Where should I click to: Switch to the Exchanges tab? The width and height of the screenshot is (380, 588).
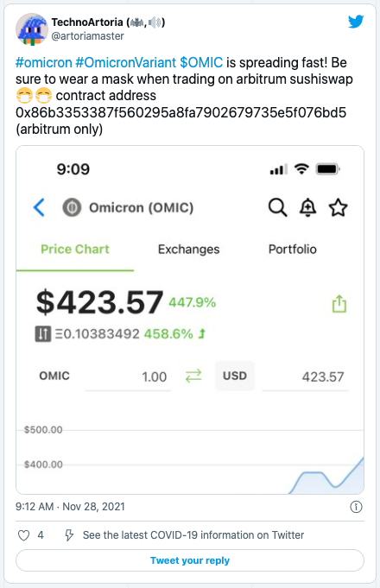tap(188, 250)
